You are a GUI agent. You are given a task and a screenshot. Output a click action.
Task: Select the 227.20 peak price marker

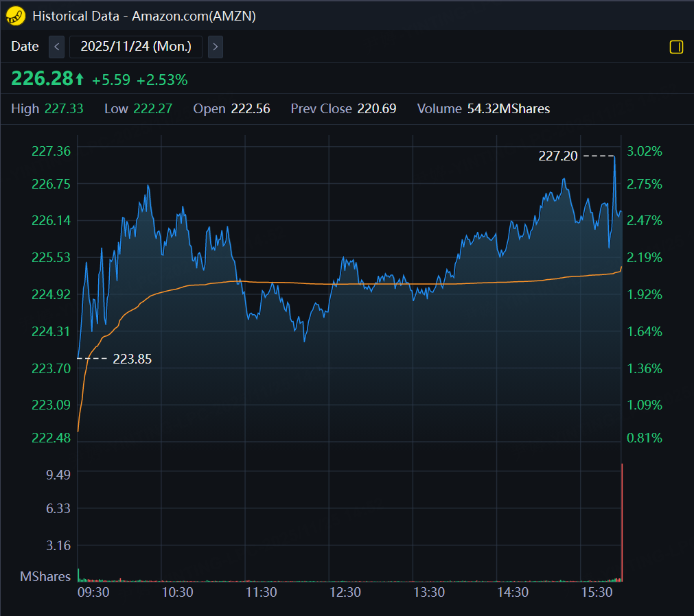click(557, 156)
